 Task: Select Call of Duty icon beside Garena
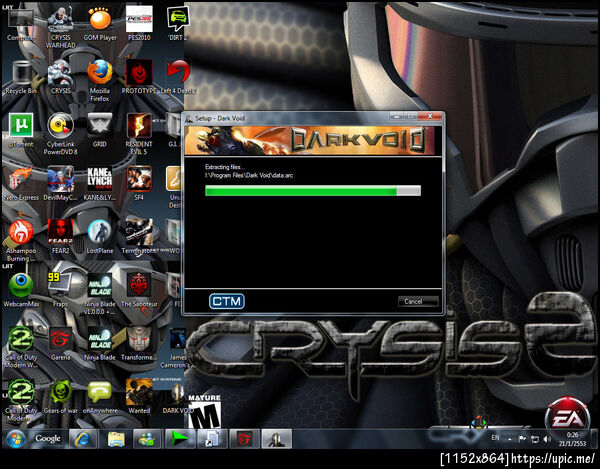click(x=21, y=347)
